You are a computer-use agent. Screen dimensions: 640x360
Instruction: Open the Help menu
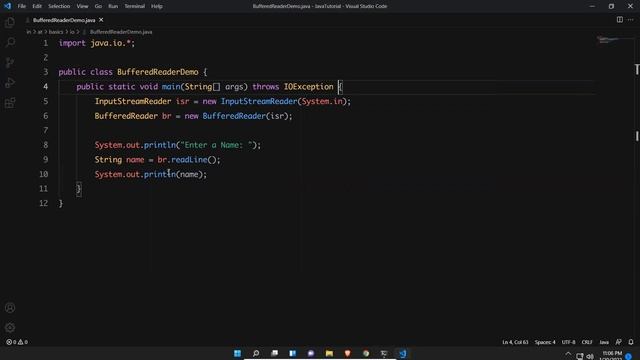157,6
